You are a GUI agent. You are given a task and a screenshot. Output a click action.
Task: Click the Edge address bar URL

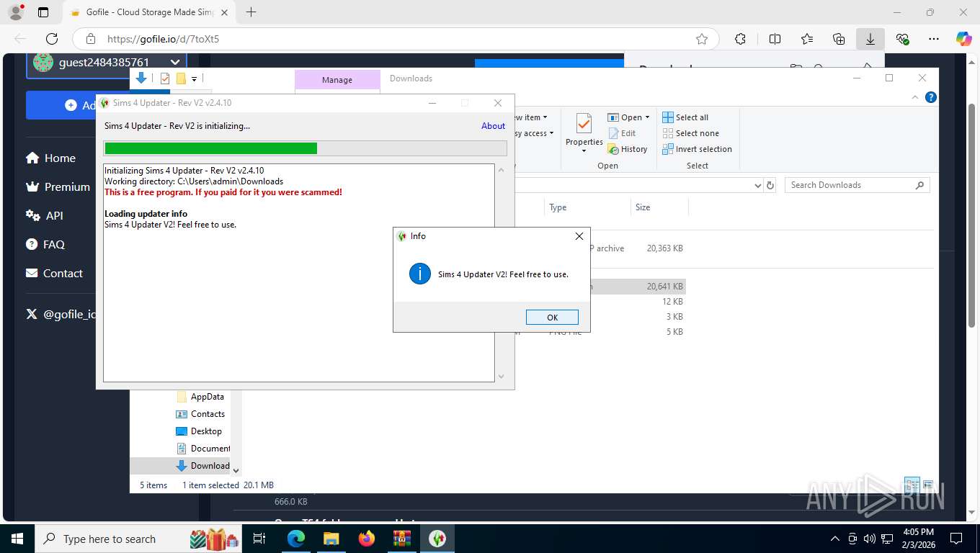click(x=163, y=39)
